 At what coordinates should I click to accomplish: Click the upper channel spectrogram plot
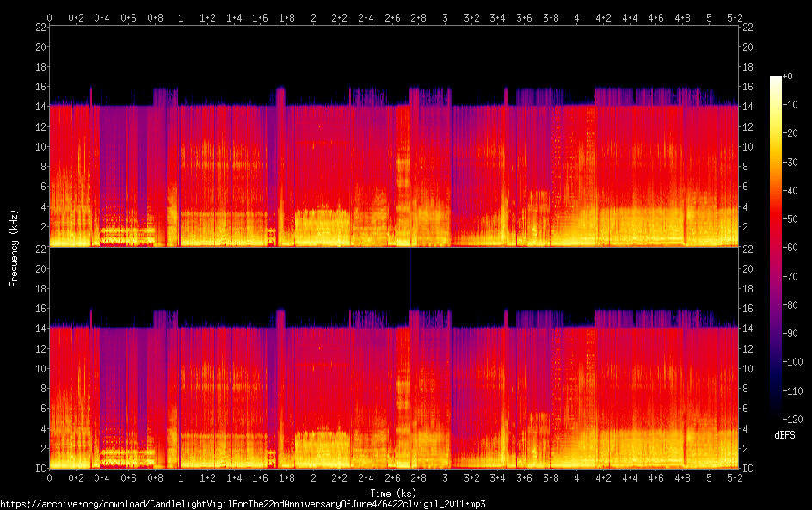tap(394, 136)
